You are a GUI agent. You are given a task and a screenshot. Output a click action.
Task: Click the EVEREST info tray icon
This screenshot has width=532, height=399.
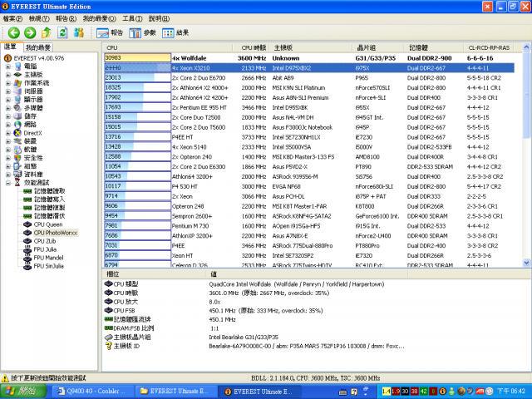point(442,392)
